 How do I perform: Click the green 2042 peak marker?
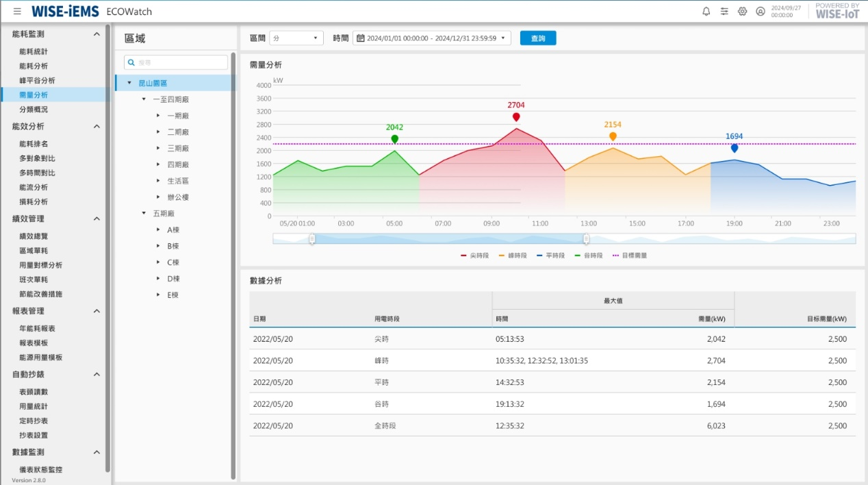pos(394,139)
